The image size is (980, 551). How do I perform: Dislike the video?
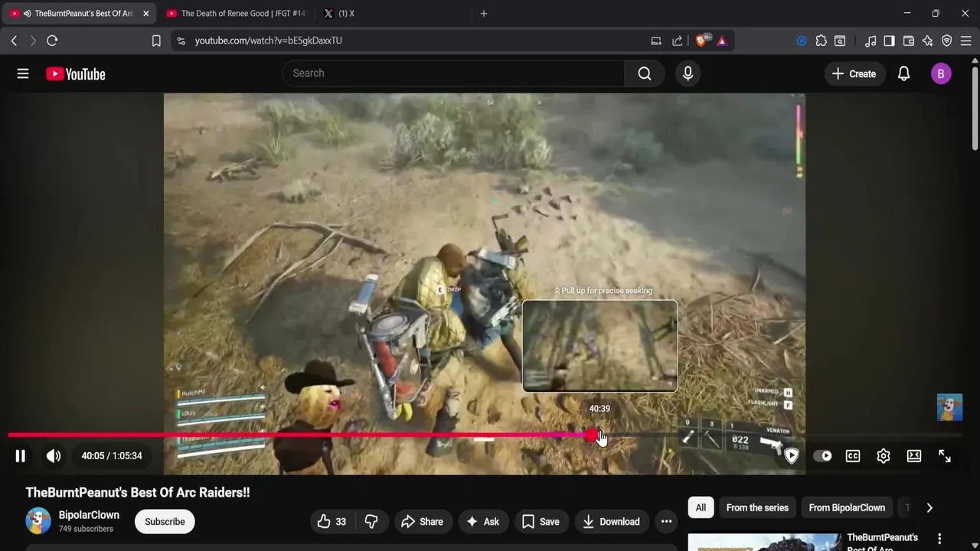(371, 522)
